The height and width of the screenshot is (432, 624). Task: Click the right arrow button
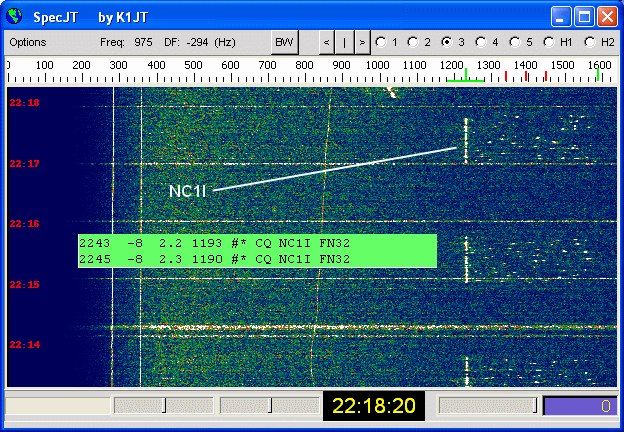pyautogui.click(x=362, y=42)
